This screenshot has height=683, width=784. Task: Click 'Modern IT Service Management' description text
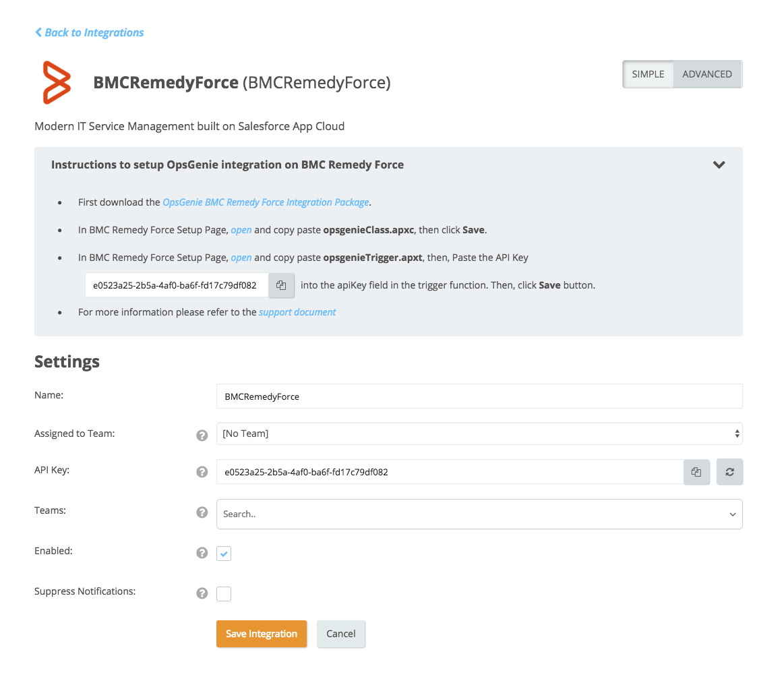click(x=189, y=127)
